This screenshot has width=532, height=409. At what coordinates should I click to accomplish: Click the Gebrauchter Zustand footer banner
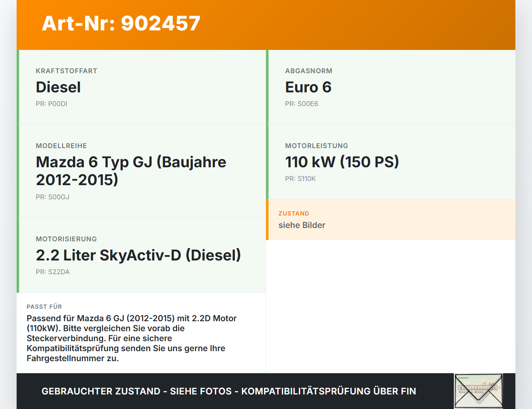click(x=229, y=391)
